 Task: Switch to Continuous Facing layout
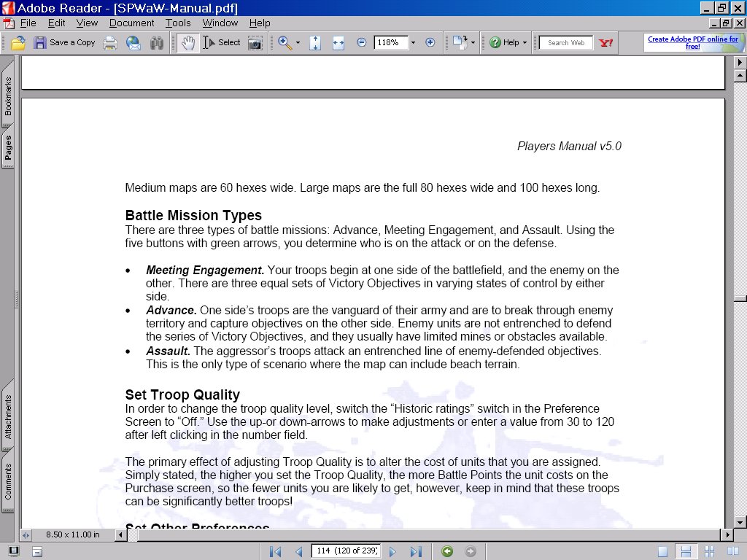tap(709, 552)
